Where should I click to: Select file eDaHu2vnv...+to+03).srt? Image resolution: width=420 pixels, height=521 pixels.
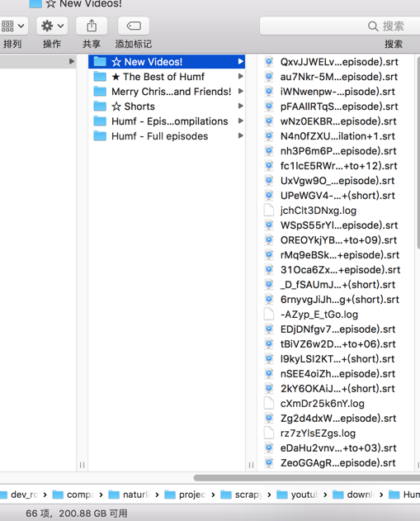(x=335, y=448)
